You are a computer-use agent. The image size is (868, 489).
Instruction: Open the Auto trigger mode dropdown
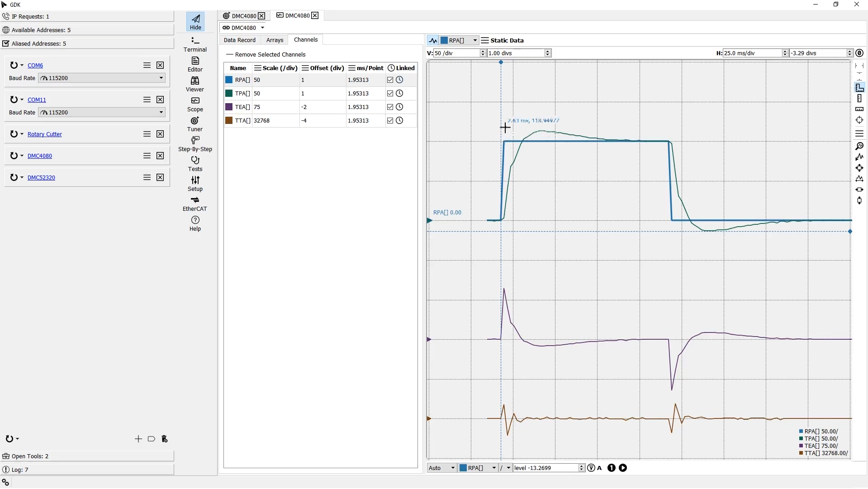[442, 468]
